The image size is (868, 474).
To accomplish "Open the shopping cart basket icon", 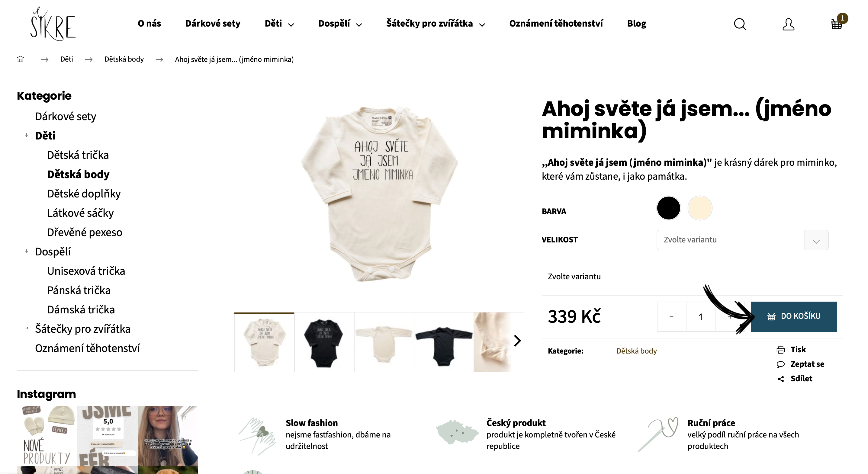I will pos(836,24).
